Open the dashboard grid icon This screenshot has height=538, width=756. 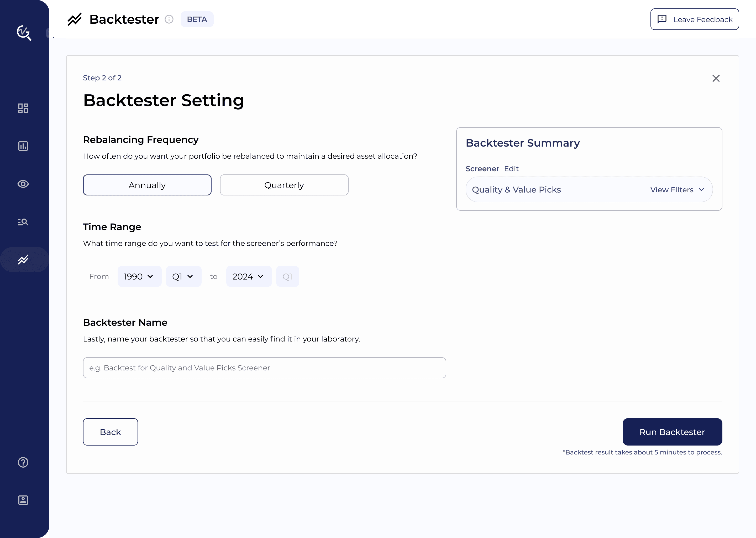[23, 108]
